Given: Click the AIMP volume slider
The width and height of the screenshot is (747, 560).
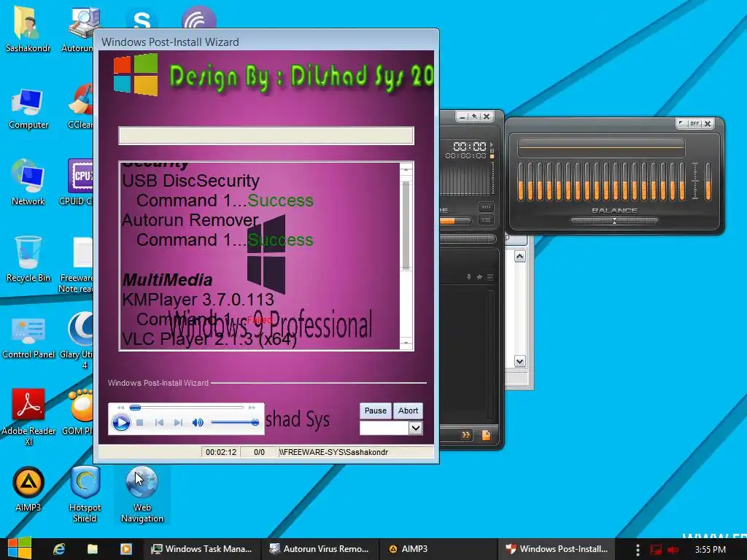Looking at the screenshot, I should (x=455, y=221).
